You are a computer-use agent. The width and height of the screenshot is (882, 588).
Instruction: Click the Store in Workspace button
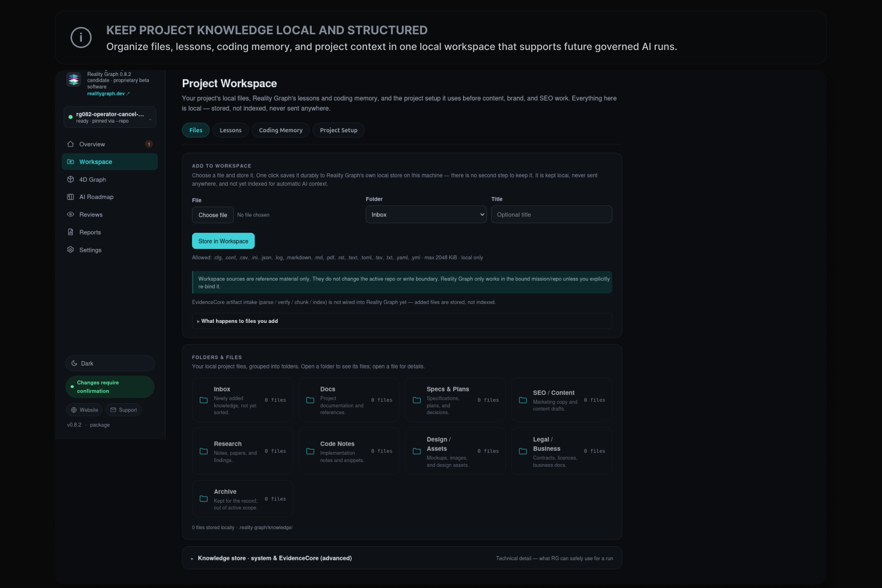click(x=223, y=241)
